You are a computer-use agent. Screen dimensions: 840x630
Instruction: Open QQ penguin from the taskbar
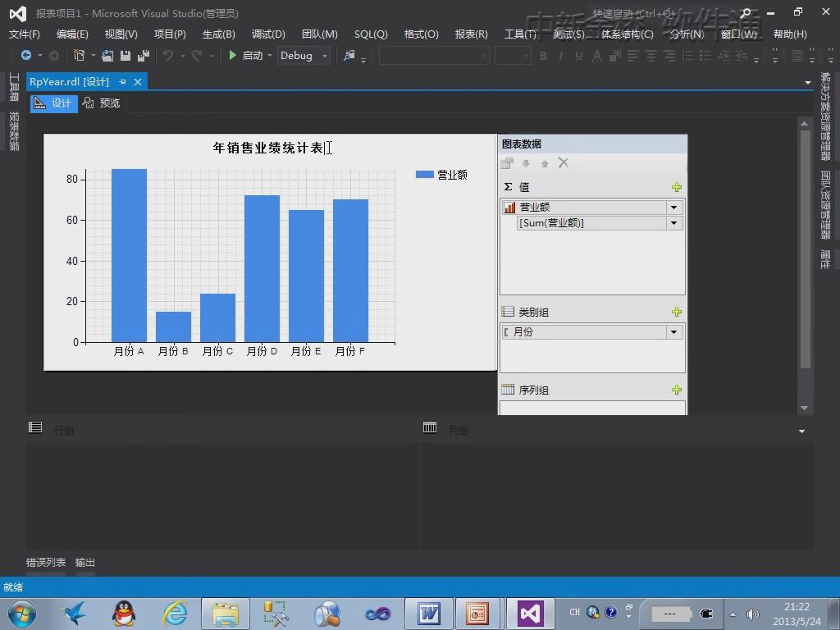124,614
